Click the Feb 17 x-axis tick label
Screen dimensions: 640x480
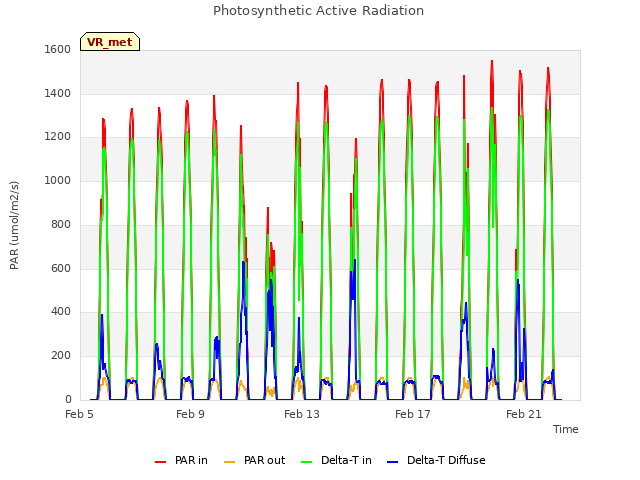tap(413, 414)
